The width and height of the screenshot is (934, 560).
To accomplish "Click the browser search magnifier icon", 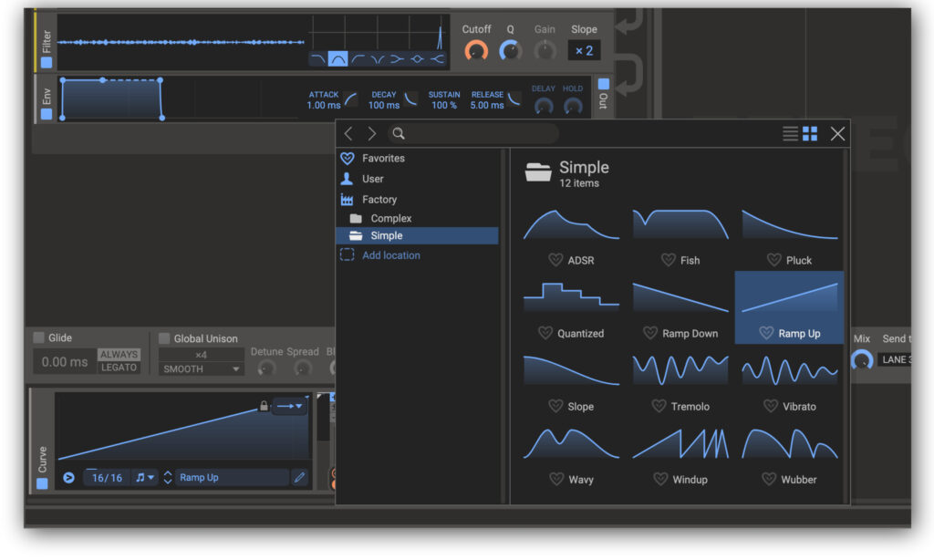I will [399, 133].
